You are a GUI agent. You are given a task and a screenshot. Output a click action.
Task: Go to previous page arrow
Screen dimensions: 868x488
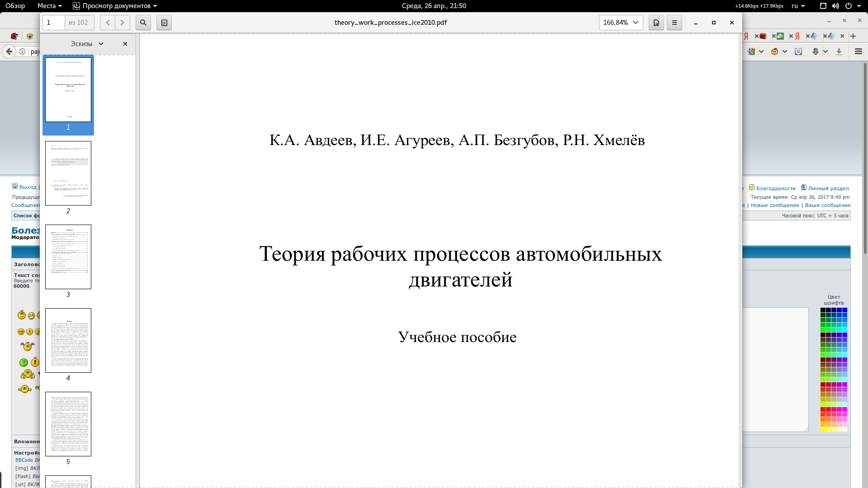pyautogui.click(x=108, y=23)
